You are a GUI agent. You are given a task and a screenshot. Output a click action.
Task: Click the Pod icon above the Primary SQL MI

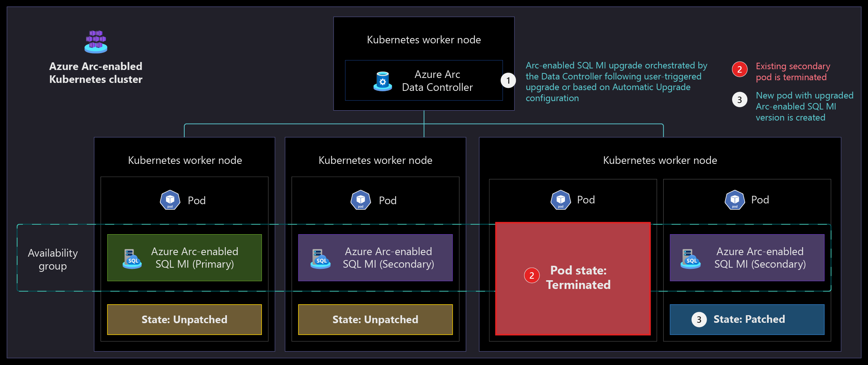[170, 200]
